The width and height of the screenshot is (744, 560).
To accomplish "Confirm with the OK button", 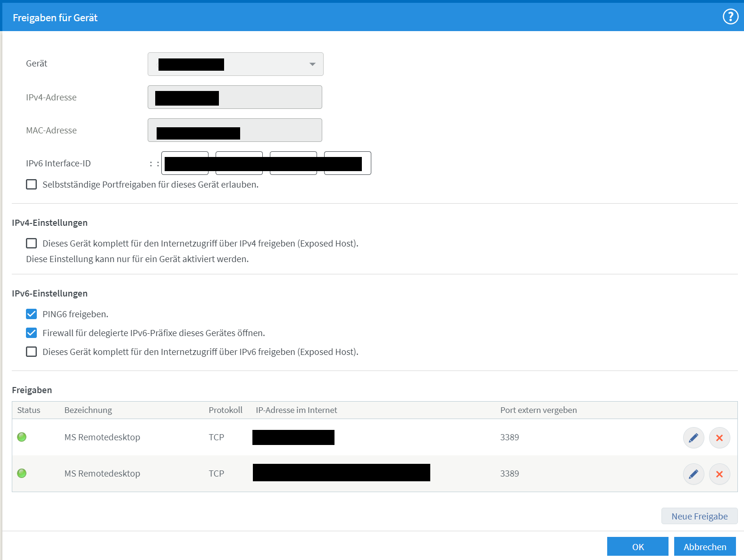I will tap(637, 547).
